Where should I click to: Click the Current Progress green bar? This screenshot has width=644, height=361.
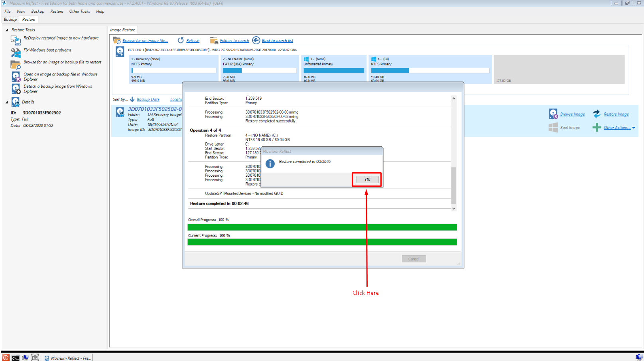(x=322, y=242)
